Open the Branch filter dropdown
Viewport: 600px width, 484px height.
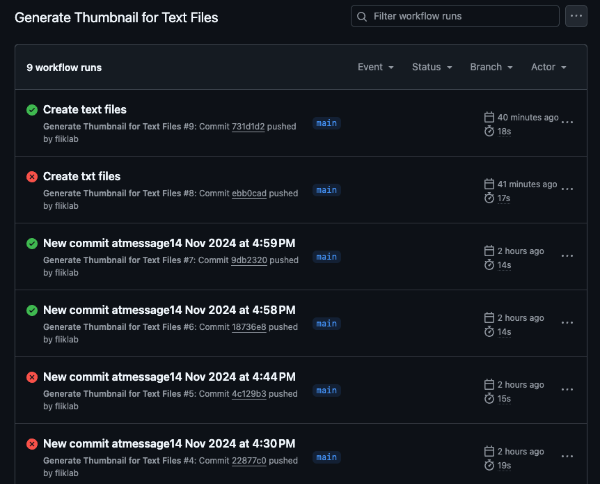point(491,67)
